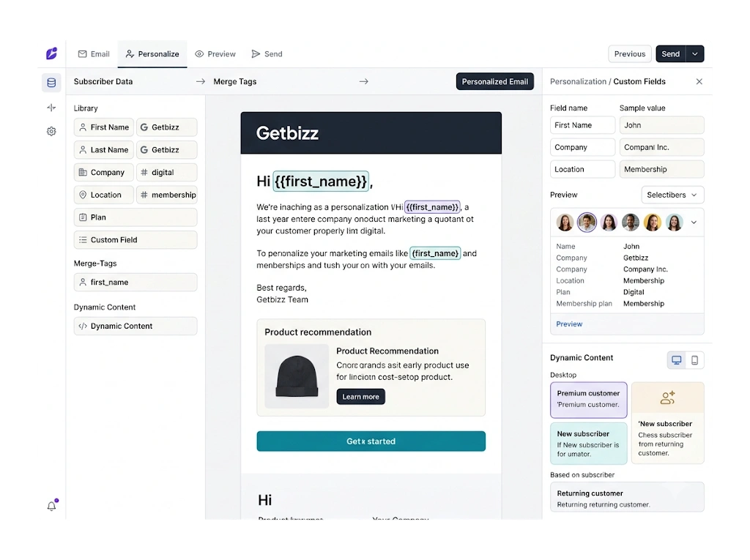The image size is (750, 560).
Task: Close the Custom Fields panel
Action: pyautogui.click(x=699, y=81)
